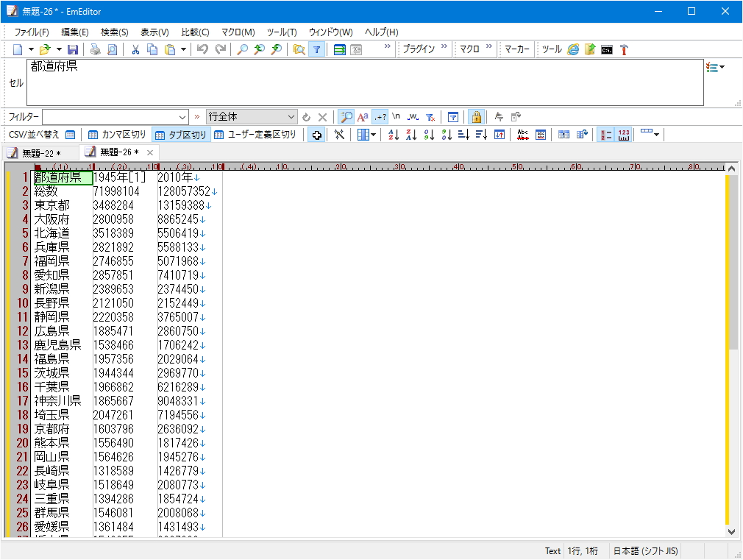Toggle the lock filter icon
The image size is (743, 560).
tap(476, 117)
